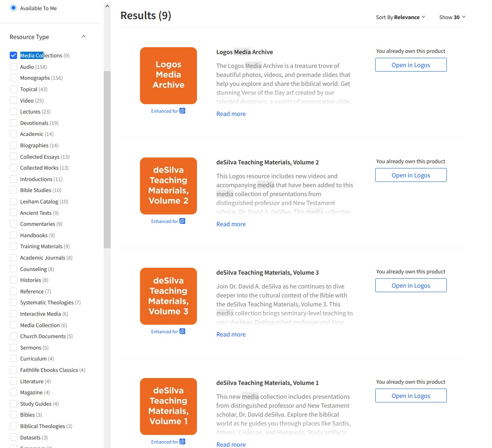
Task: Check the Church Documents checkbox
Action: [x=13, y=336]
